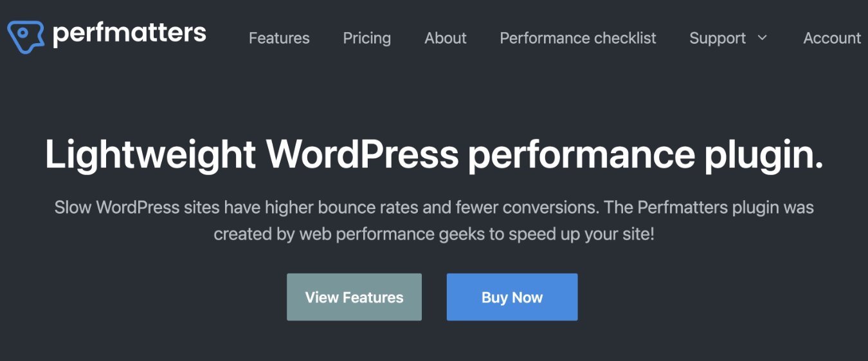Go to the Pricing page
The image size is (868, 361).
[x=366, y=39]
